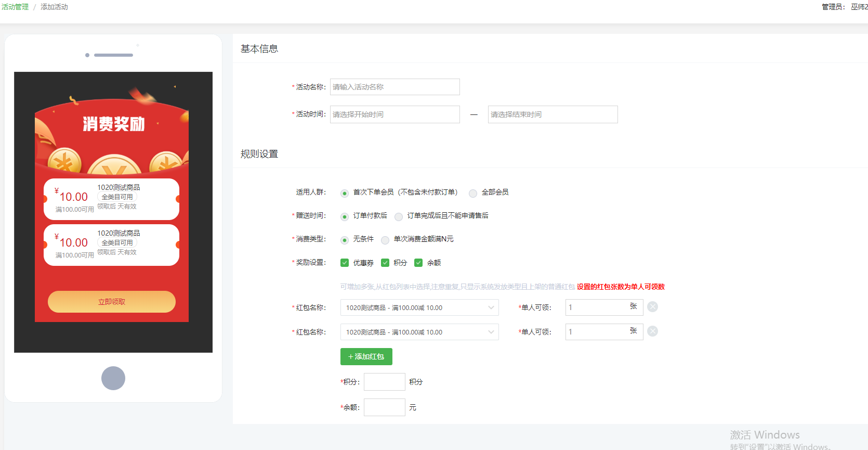The image size is (868, 450).
Task: Choose 单次消费金额满N元 consumption type
Action: coord(385,240)
